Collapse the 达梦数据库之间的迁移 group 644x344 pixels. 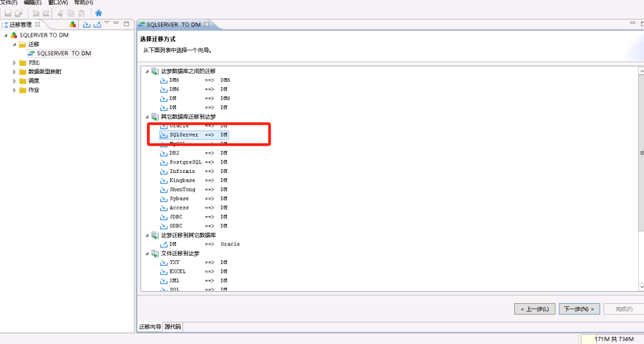[x=147, y=72]
